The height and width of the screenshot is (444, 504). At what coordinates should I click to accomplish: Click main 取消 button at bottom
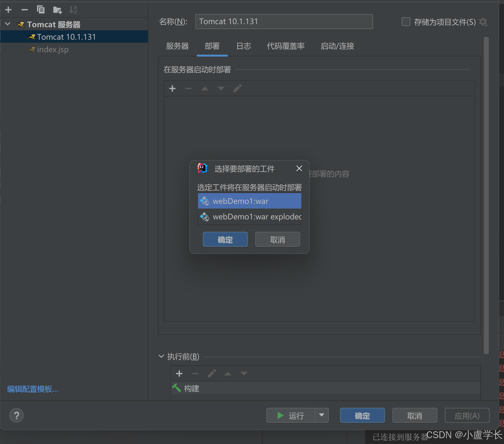pyautogui.click(x=415, y=415)
